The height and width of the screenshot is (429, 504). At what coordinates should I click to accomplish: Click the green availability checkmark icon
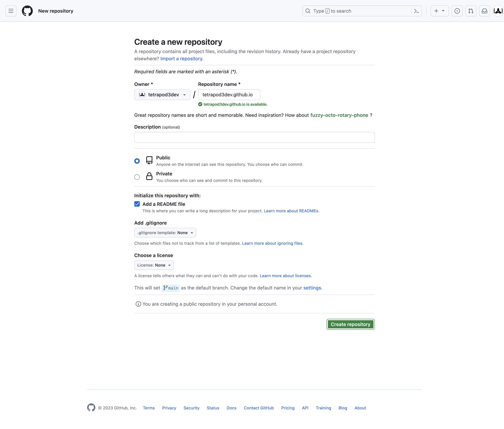coord(200,104)
